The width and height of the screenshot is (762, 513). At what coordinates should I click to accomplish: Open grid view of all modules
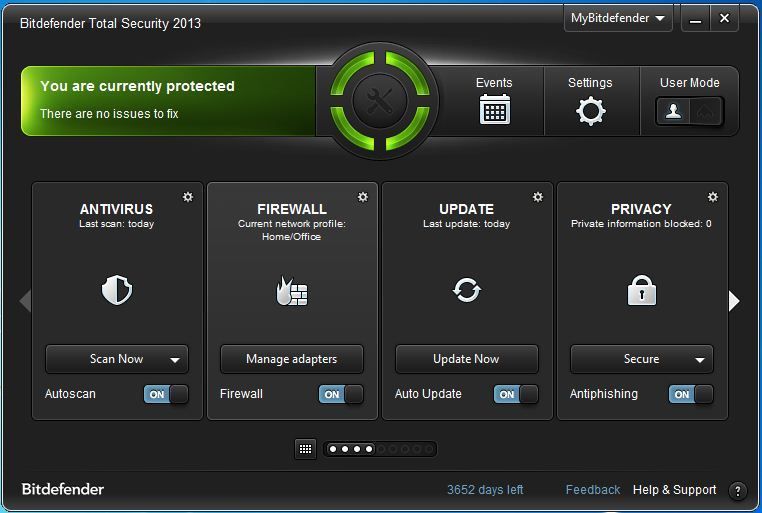pos(306,449)
